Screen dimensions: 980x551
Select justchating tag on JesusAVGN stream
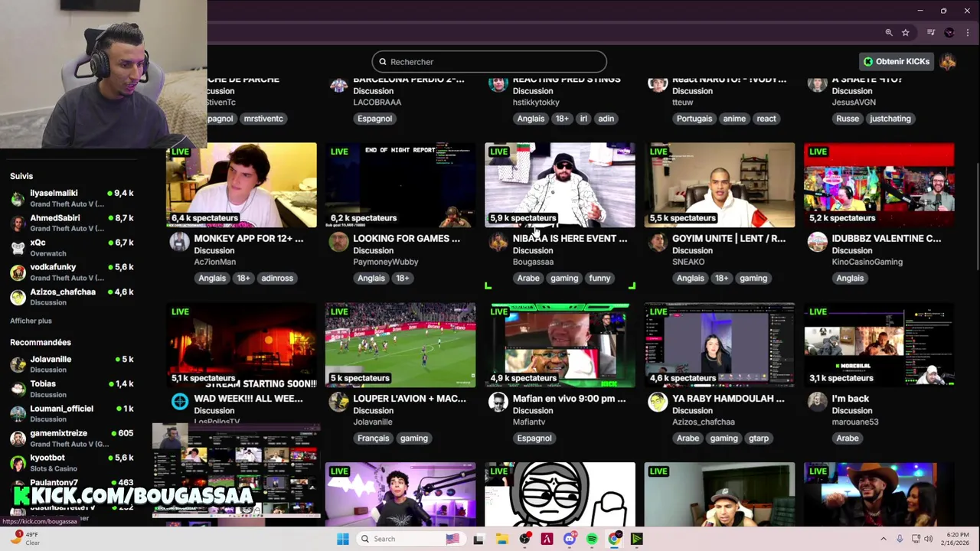890,119
